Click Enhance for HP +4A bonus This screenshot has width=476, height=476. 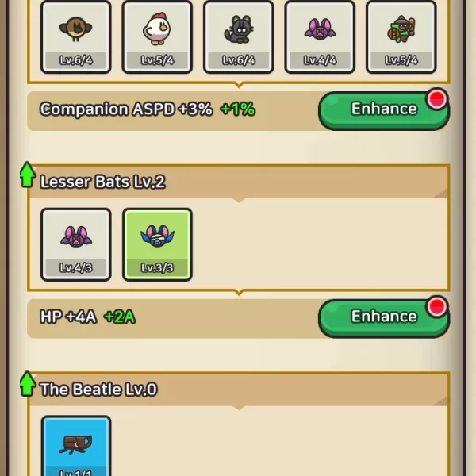click(384, 318)
